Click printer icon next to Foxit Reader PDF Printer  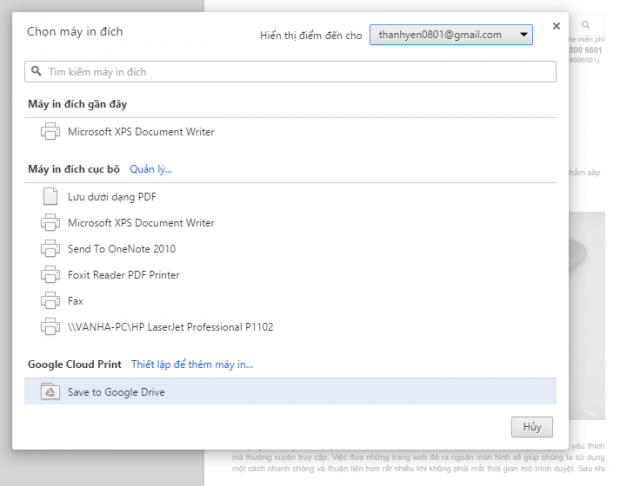click(51, 275)
